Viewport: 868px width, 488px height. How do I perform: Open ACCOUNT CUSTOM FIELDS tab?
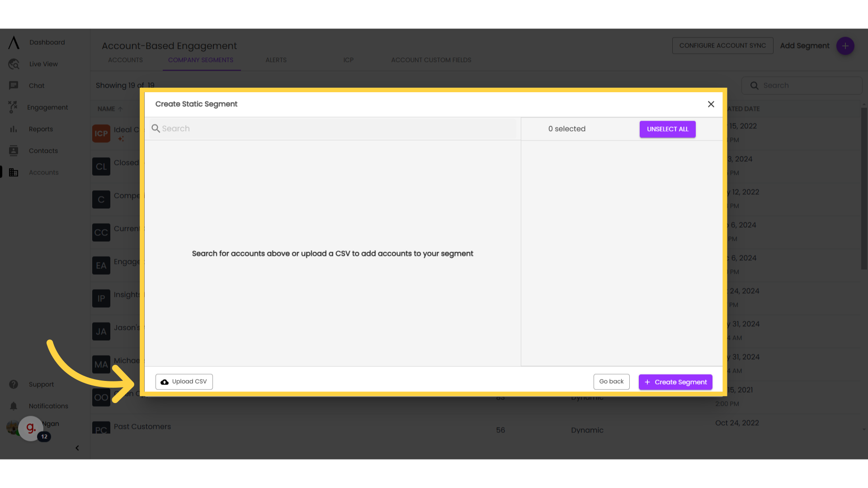point(431,60)
